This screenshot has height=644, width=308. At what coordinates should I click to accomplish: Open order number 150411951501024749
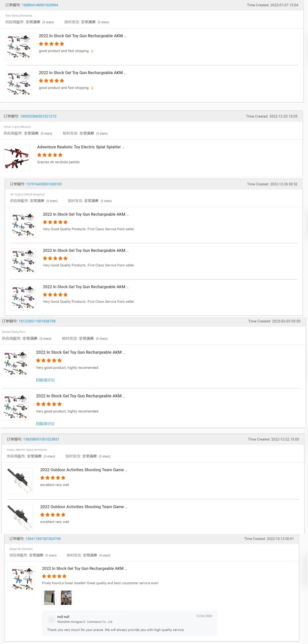43,539
